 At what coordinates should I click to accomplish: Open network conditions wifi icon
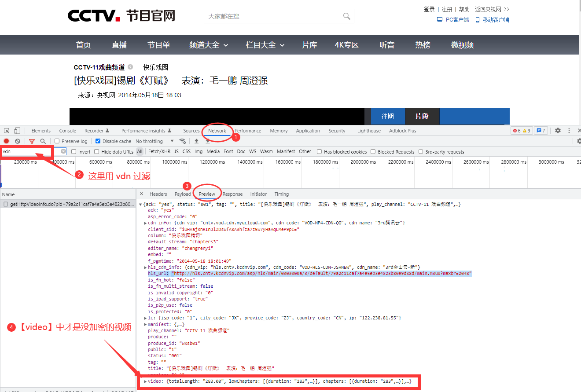[x=183, y=141]
